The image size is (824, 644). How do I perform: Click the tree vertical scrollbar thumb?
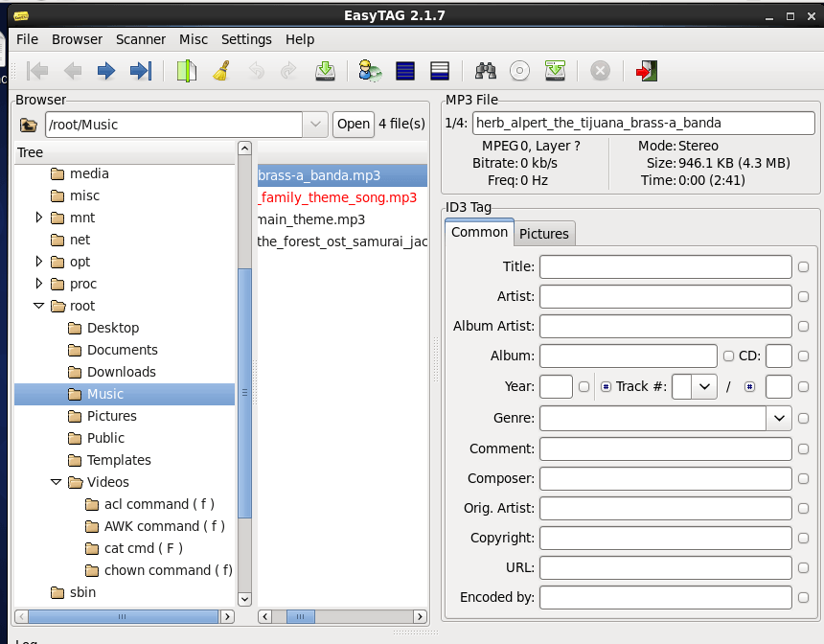244,393
